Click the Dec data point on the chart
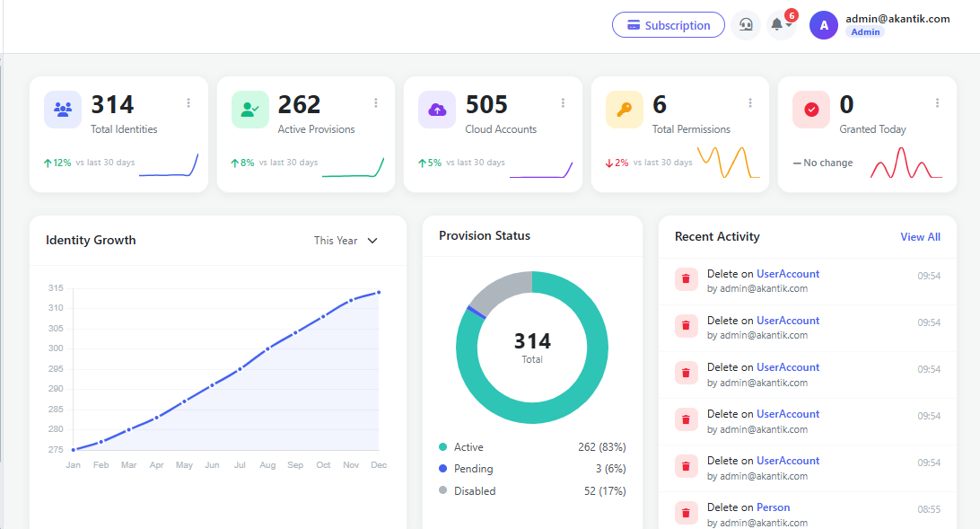Screen dimensions: 980x529 (x=379, y=292)
